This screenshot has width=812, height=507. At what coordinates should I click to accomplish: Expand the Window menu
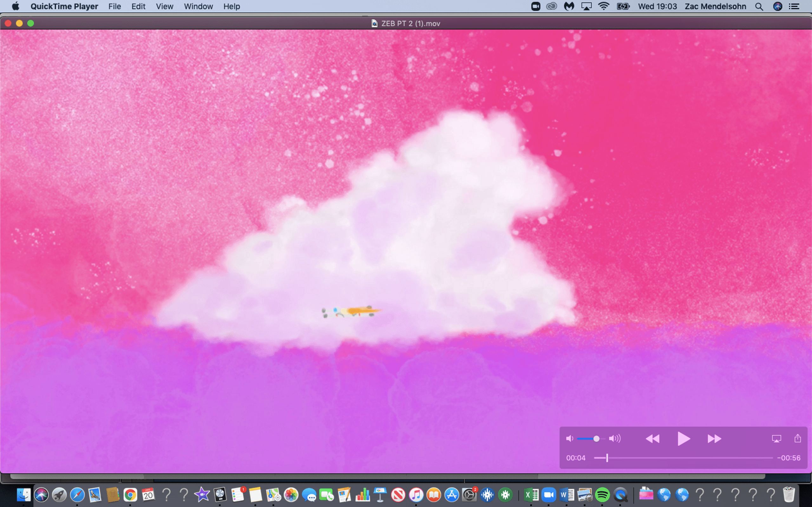[x=198, y=6]
